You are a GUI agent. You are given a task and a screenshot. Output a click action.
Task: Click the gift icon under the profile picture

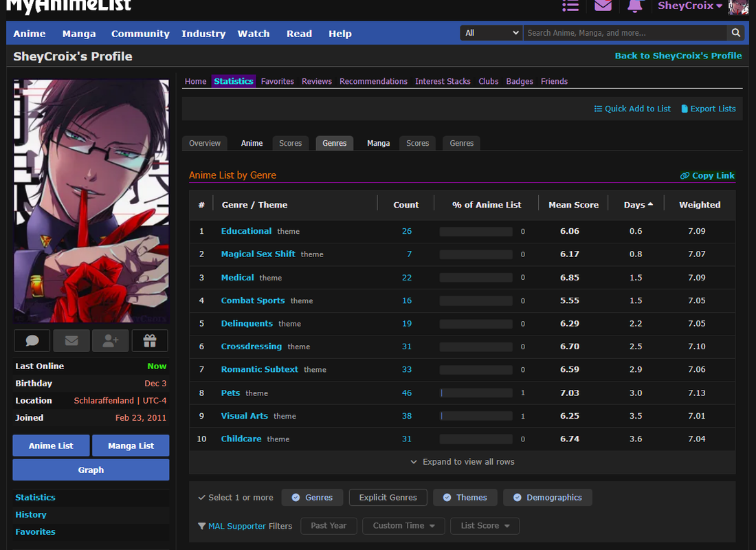point(150,340)
